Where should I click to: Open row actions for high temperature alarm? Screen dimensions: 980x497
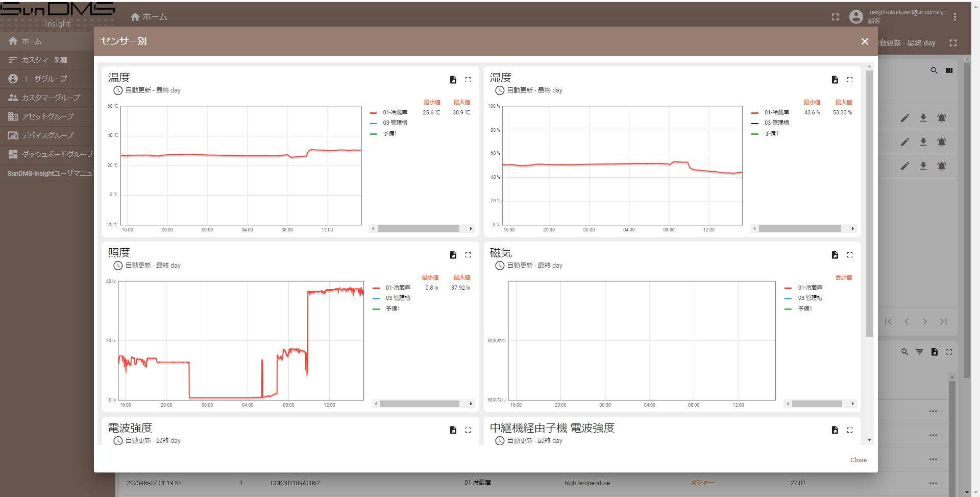[x=933, y=483]
